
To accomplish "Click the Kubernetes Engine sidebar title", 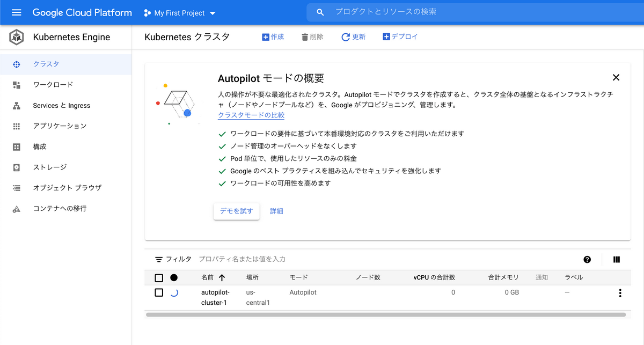I will 71,38.
